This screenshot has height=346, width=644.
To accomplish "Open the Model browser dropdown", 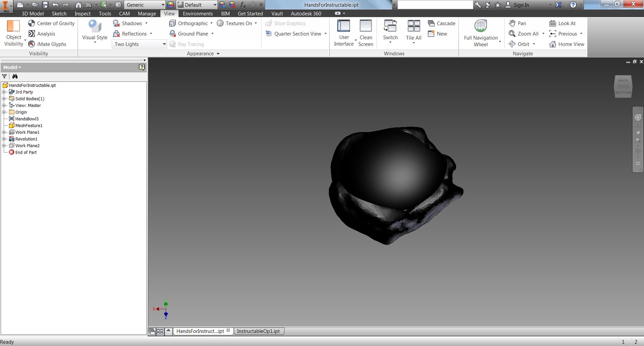I will (12, 67).
